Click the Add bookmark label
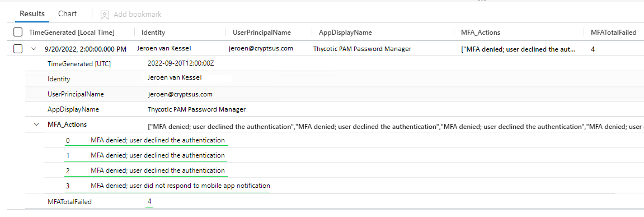Image resolution: width=644 pixels, height=217 pixels. (x=137, y=15)
